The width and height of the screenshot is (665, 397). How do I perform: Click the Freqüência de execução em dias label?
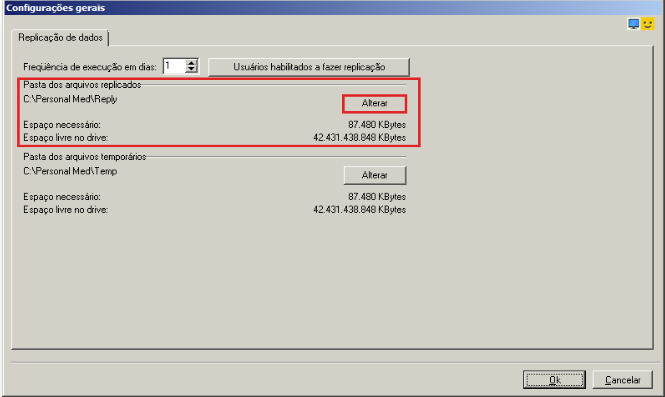90,67
